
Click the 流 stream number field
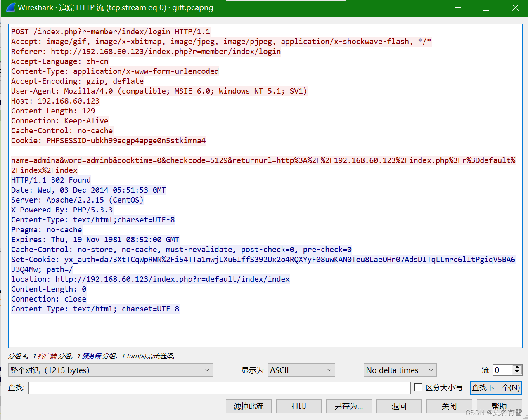[x=503, y=370]
